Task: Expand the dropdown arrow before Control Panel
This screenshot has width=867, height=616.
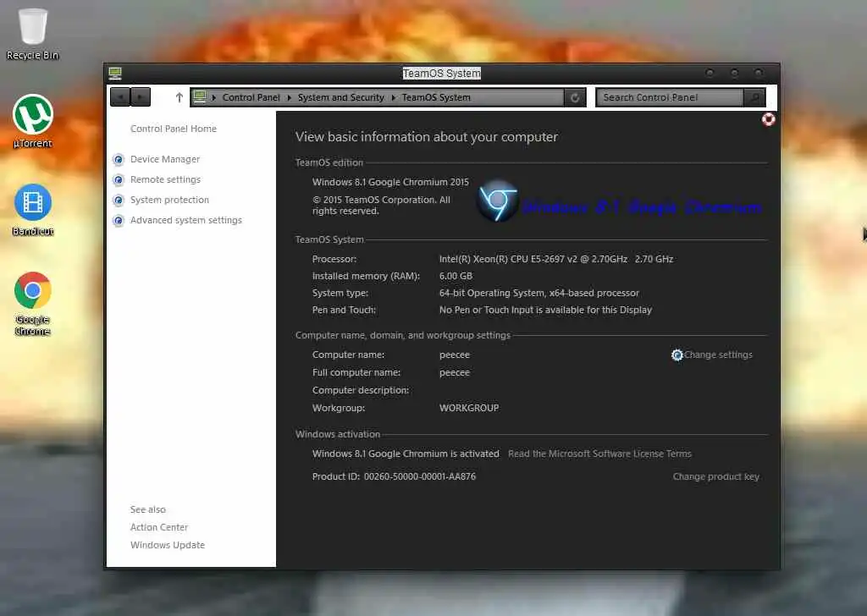Action: (213, 98)
